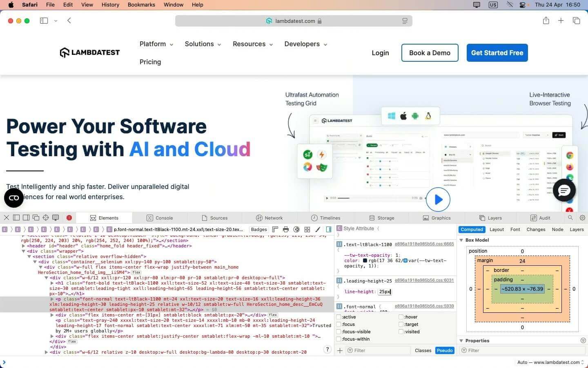Dock the Web Inspector to the left side

coord(16,218)
